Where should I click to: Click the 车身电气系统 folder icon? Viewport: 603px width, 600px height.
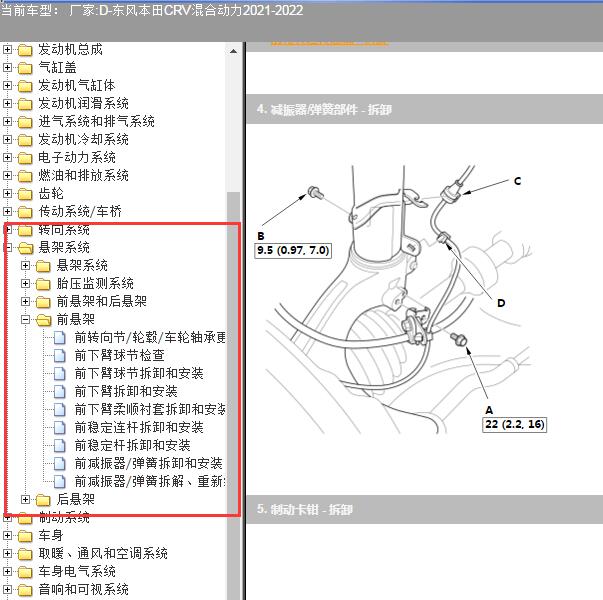(x=25, y=572)
